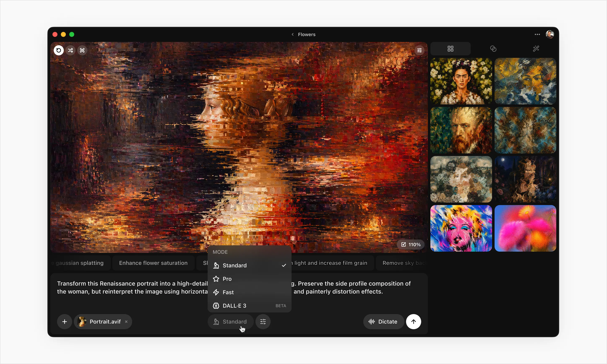Click the light and increase film grain suggestion

coord(332,263)
